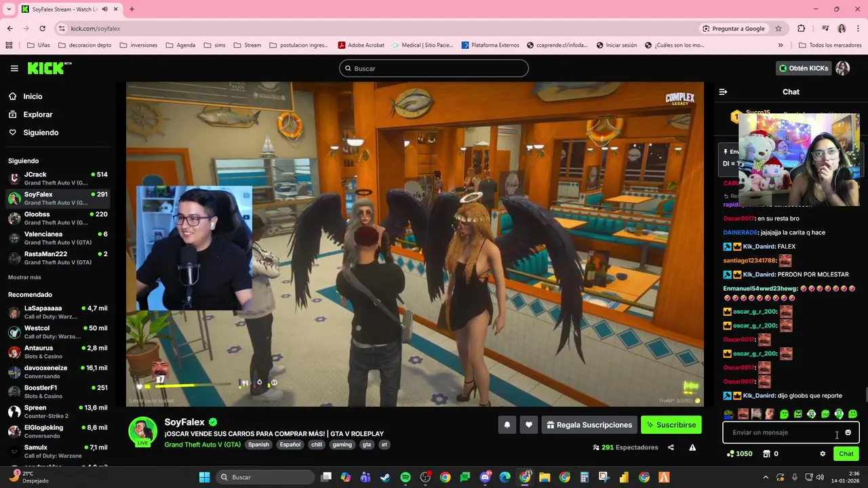Open Spotify from the taskbar
Screen dimensions: 868x488
click(x=406, y=477)
